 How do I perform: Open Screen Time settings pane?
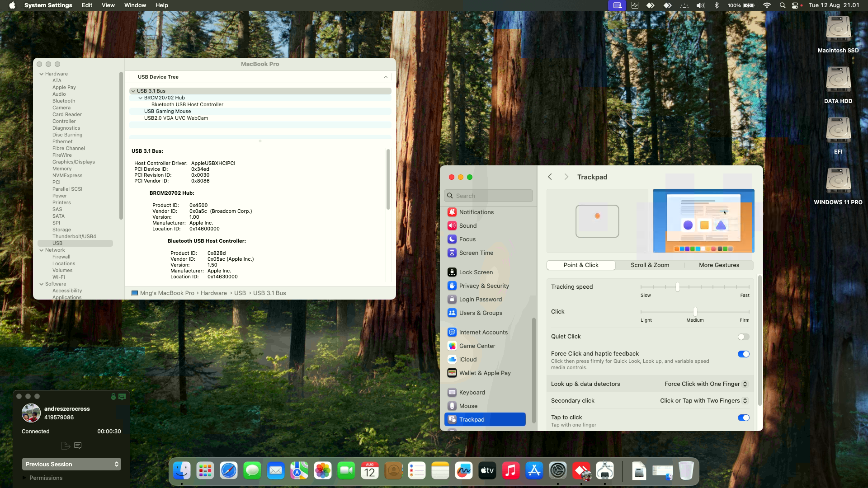click(x=476, y=253)
